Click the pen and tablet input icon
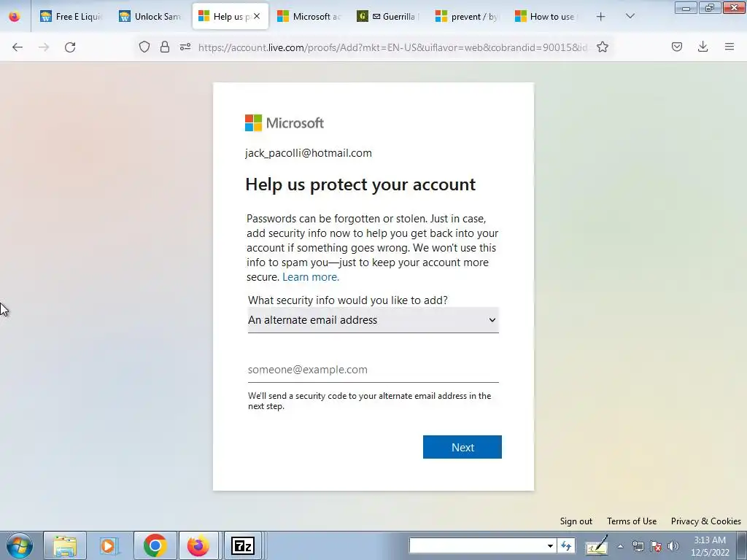747x560 pixels. (x=597, y=545)
